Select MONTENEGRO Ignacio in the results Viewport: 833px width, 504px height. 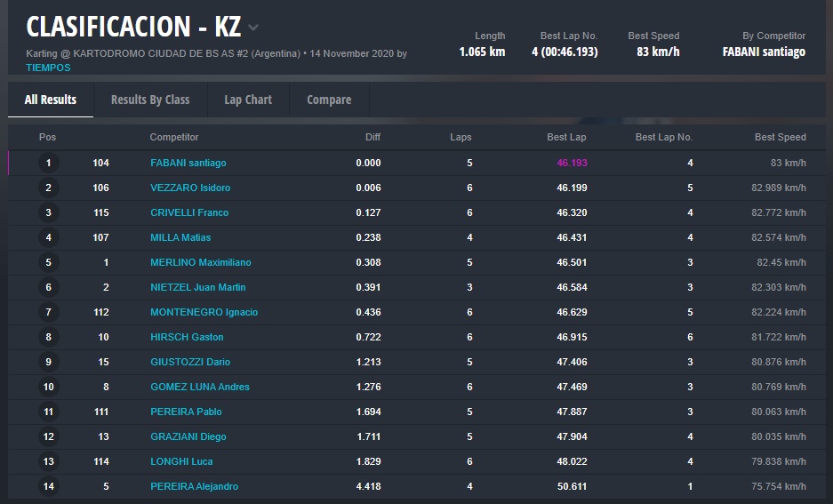tap(204, 312)
